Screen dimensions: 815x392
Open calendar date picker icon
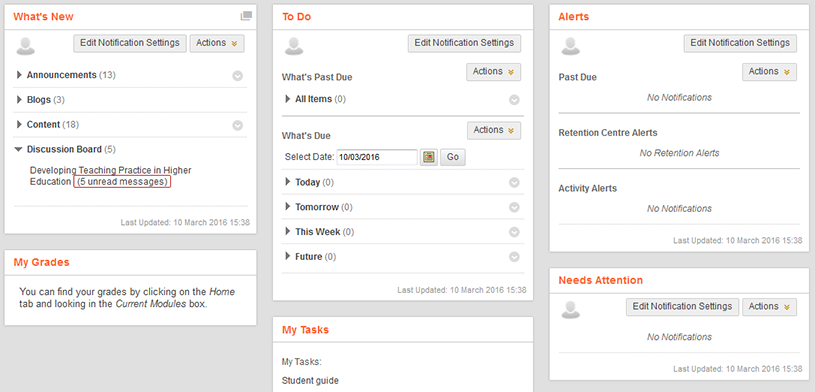click(x=429, y=157)
